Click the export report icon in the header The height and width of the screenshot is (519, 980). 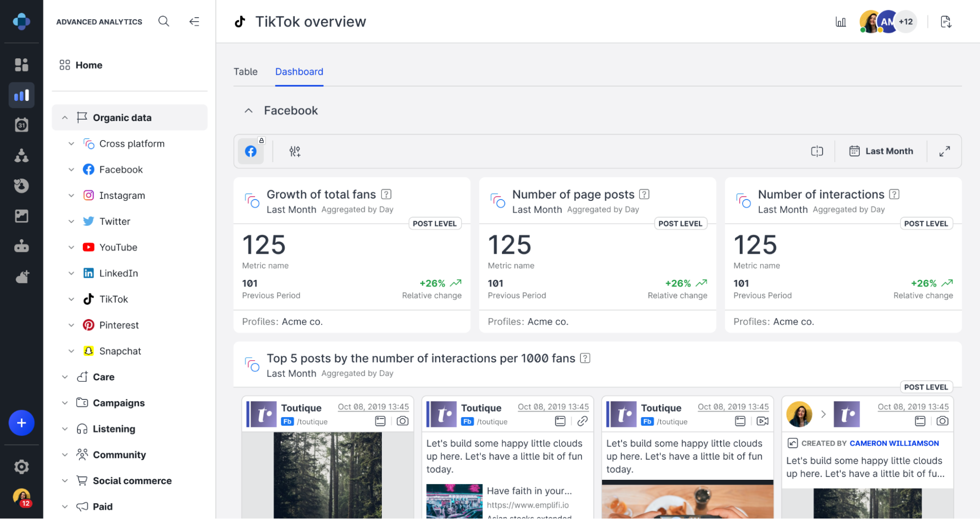click(x=946, y=22)
